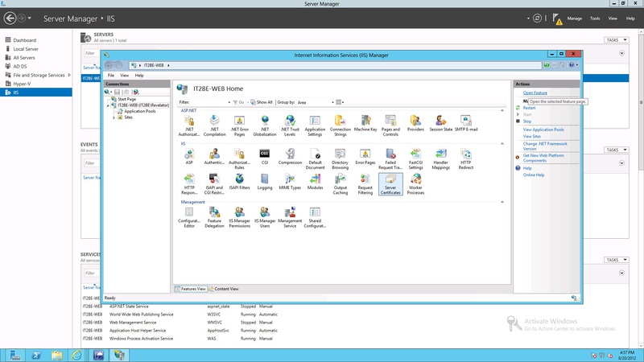Open Management Service icon

290,217
